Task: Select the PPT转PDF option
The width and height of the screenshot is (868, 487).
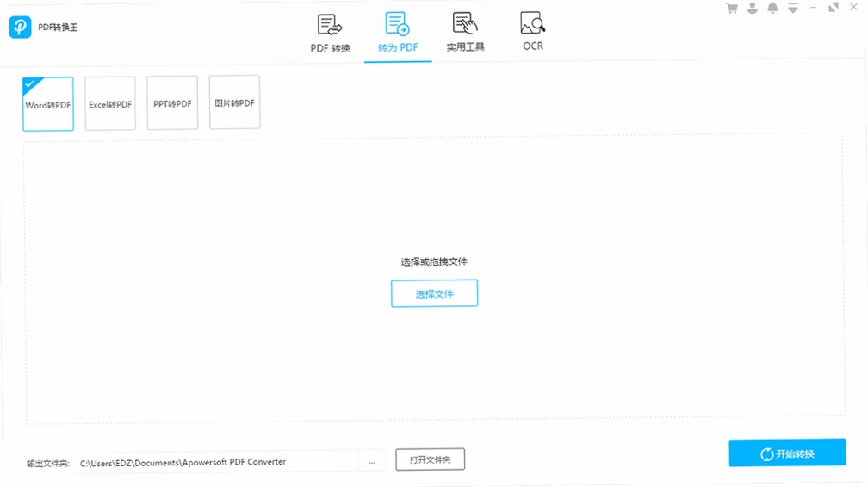Action: click(172, 103)
